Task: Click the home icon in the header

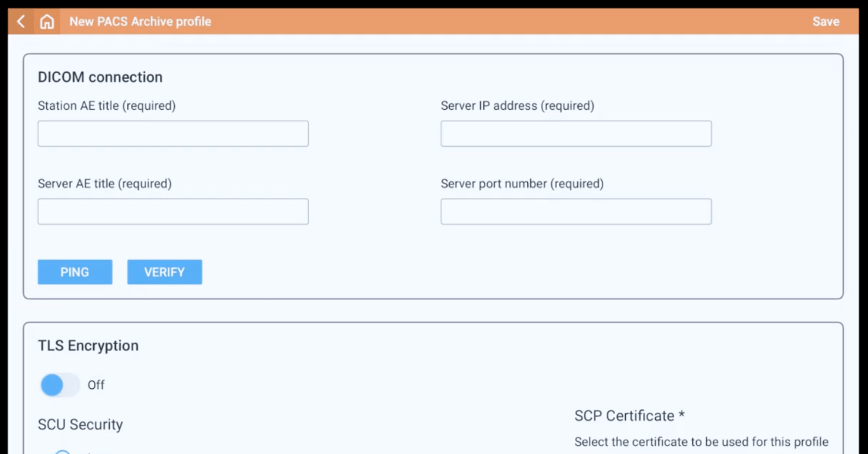Action: 46,21
